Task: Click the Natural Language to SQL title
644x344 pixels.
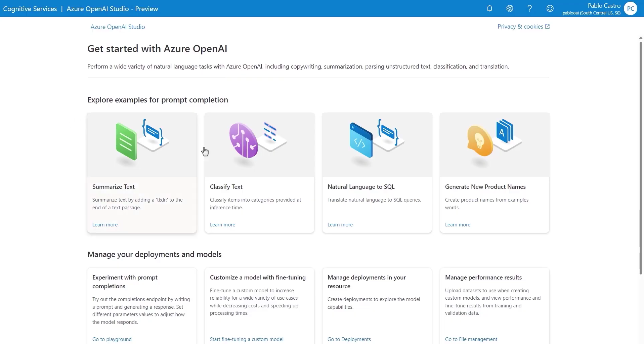Action: (x=361, y=187)
